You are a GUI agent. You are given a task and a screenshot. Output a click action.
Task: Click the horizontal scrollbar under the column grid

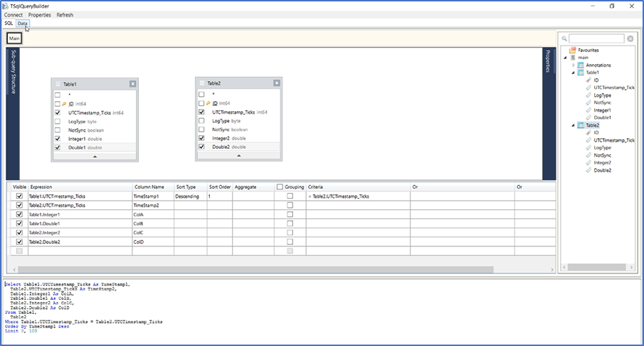213,270
